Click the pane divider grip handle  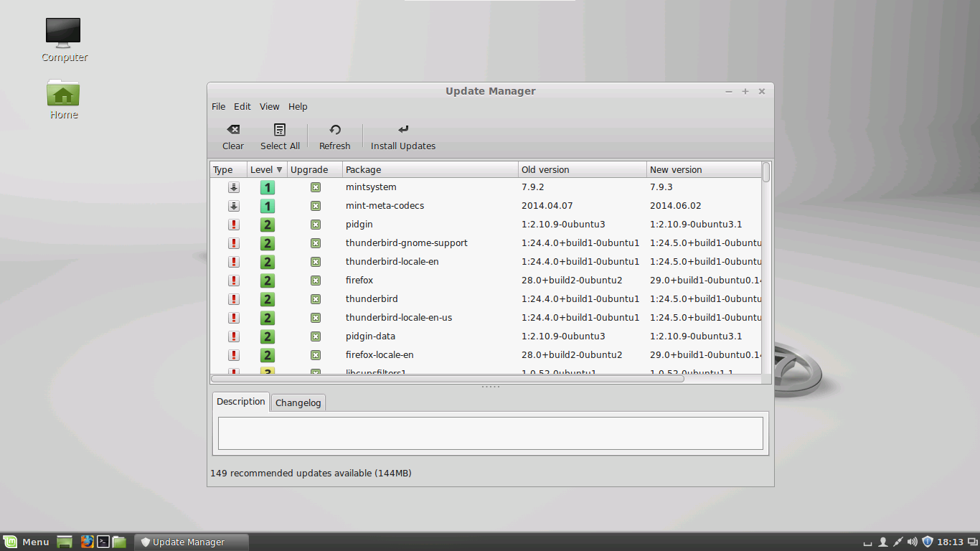491,387
